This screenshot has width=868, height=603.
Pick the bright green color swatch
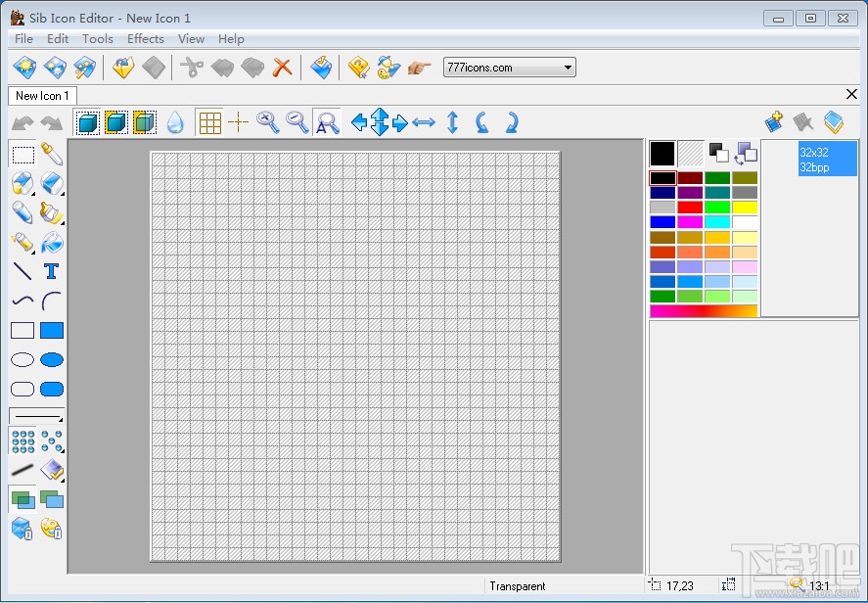coord(717,208)
